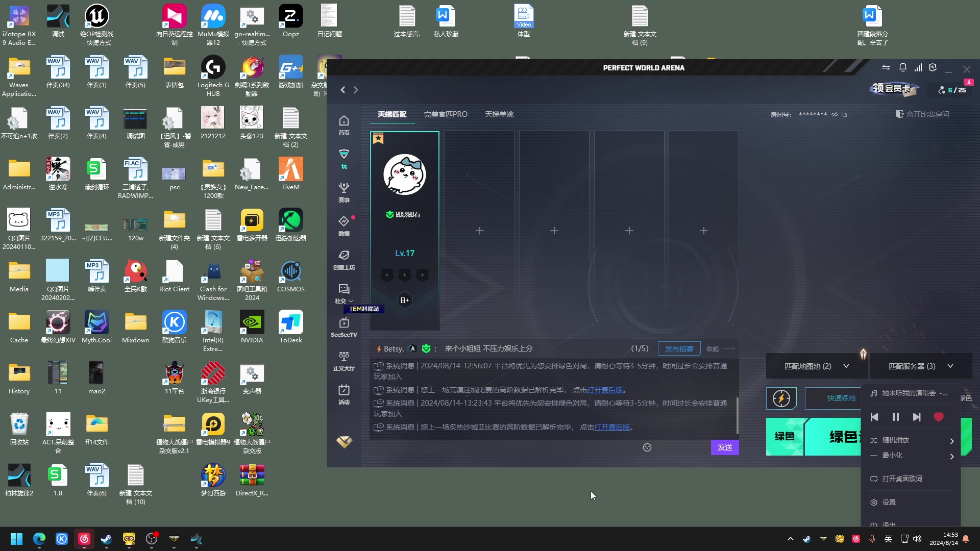
Task: Open the ToDesk desktop shortcut
Action: [x=291, y=327]
